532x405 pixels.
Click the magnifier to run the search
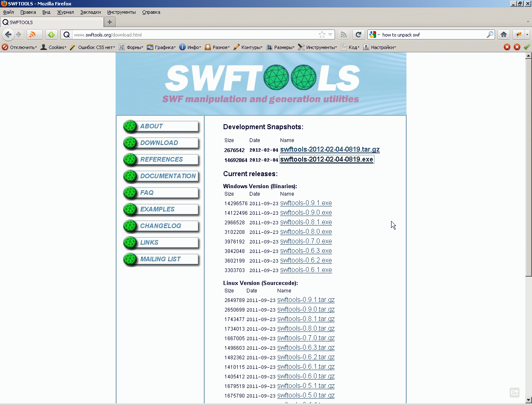[x=490, y=35]
